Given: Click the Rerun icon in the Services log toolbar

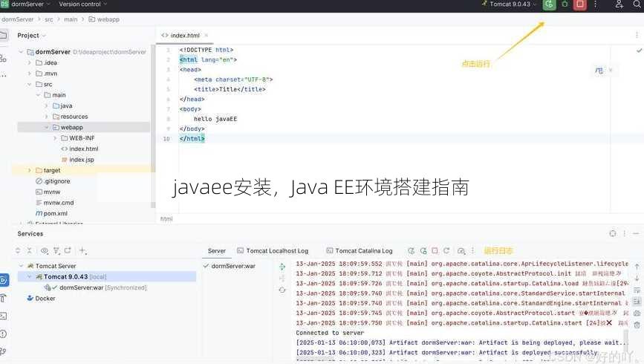Looking at the screenshot, I should pos(411,250).
